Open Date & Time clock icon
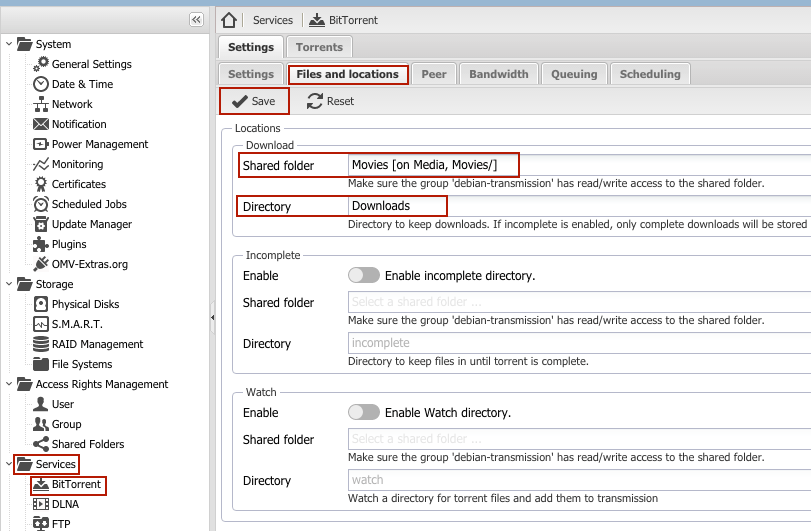 click(x=41, y=84)
